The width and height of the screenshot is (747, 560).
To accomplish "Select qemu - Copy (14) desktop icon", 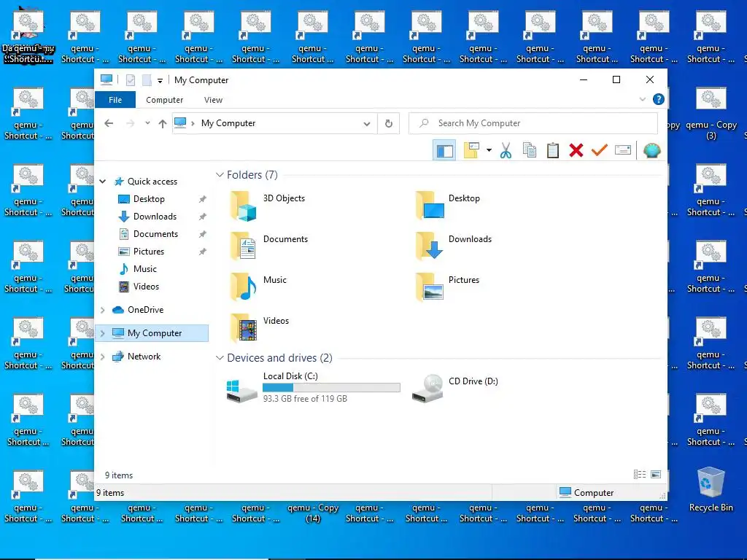I will point(312,513).
